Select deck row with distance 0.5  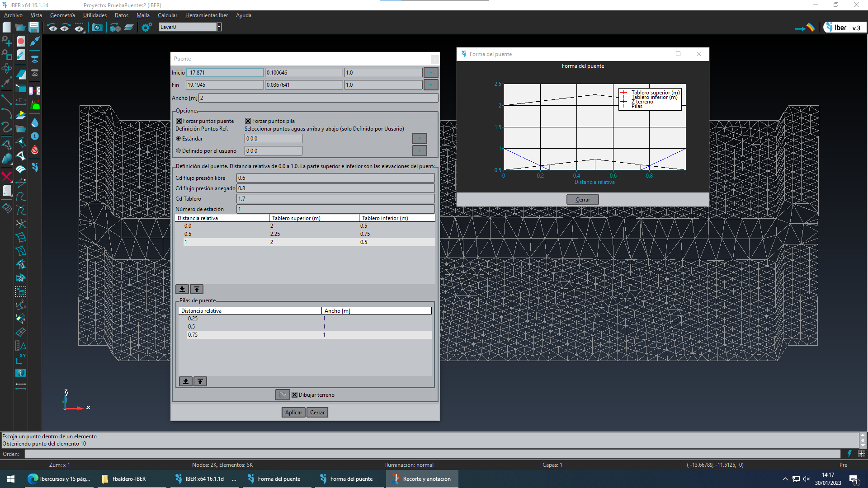coord(305,234)
